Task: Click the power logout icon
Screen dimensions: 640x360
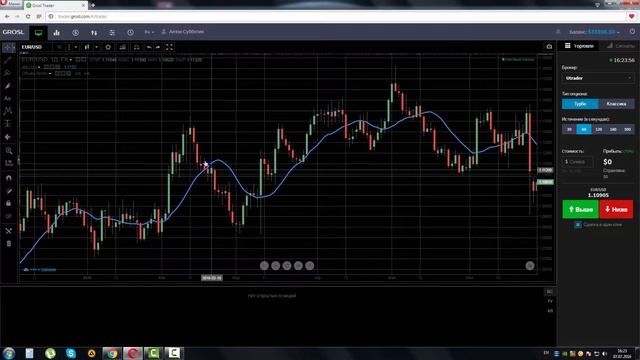Action: (x=632, y=31)
